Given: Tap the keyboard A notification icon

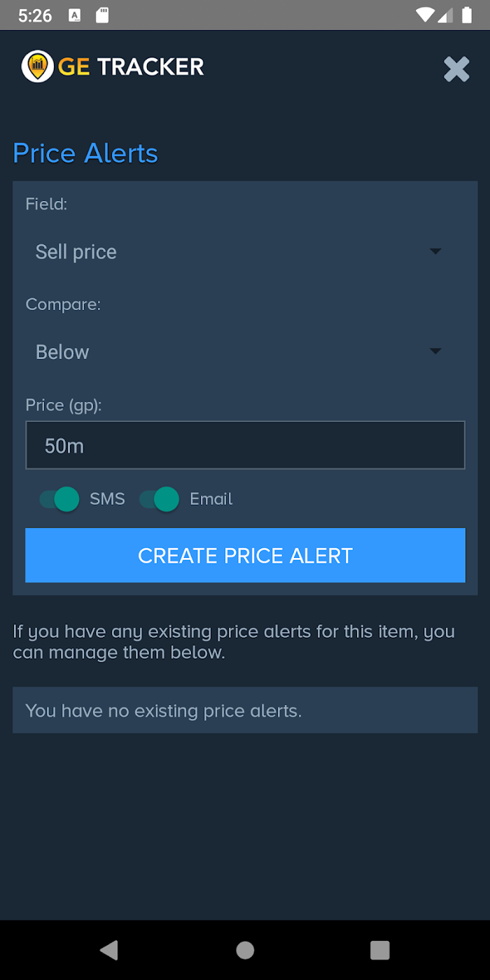Looking at the screenshot, I should pyautogui.click(x=76, y=15).
